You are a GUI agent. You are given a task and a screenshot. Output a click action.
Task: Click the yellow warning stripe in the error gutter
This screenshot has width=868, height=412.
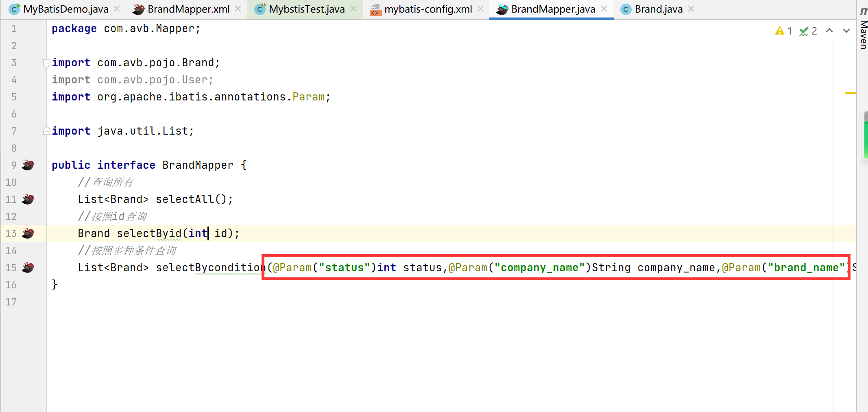click(850, 93)
